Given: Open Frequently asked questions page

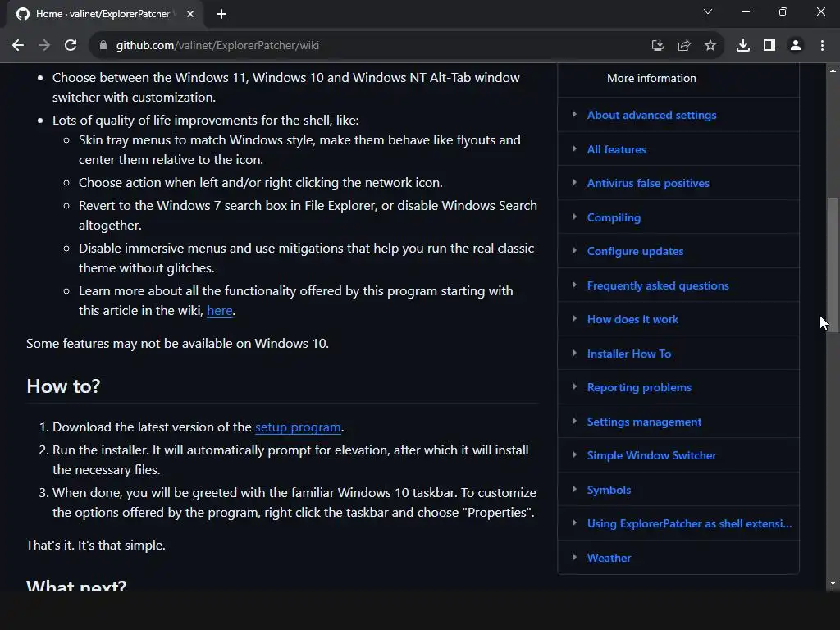Looking at the screenshot, I should click(x=658, y=285).
